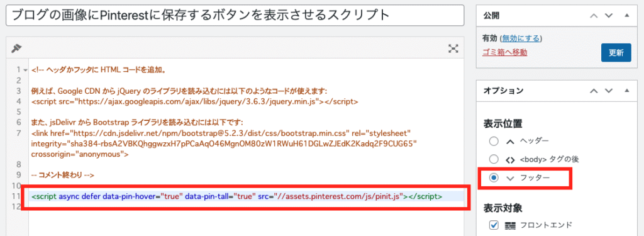Screen dimensions: 644x236
Task: Click the pin icon in editor toolbar
Action: point(16,48)
